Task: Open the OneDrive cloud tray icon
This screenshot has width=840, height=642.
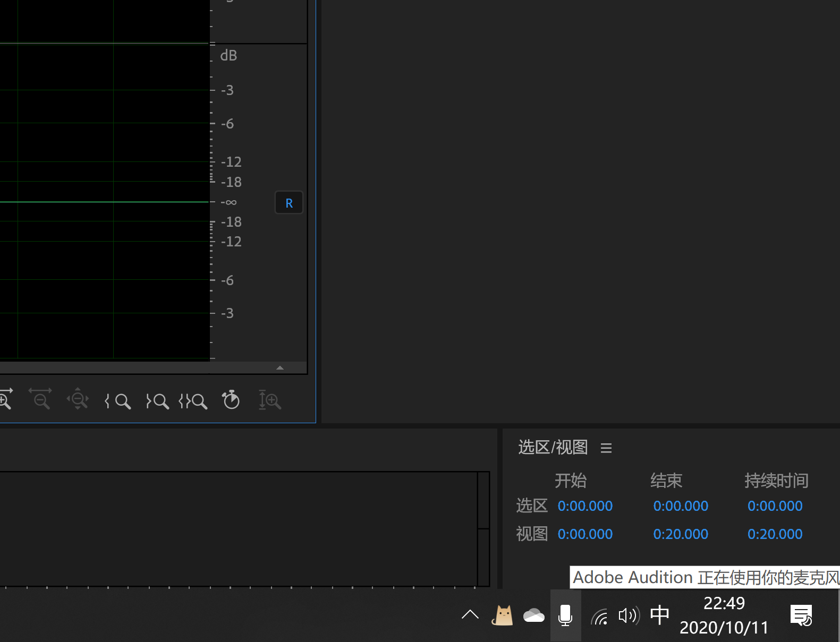Action: (534, 615)
